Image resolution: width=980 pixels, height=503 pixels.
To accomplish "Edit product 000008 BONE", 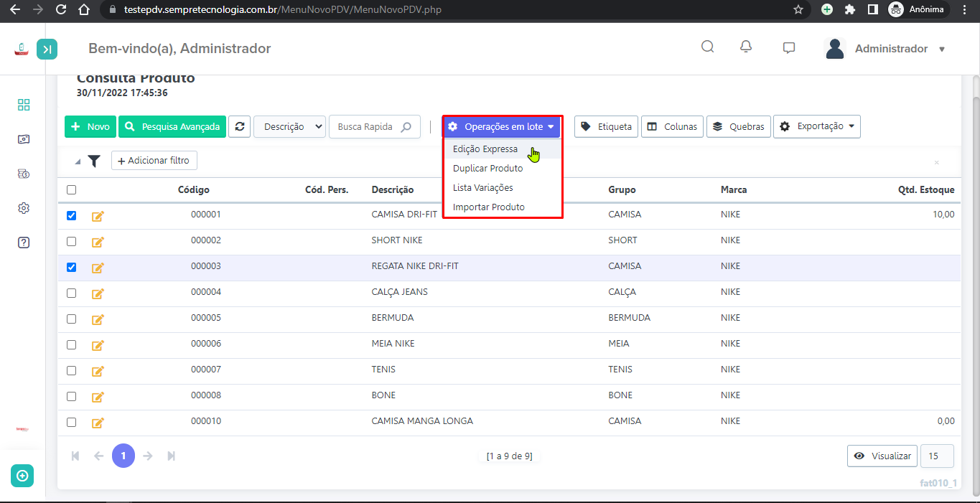I will 98,396.
